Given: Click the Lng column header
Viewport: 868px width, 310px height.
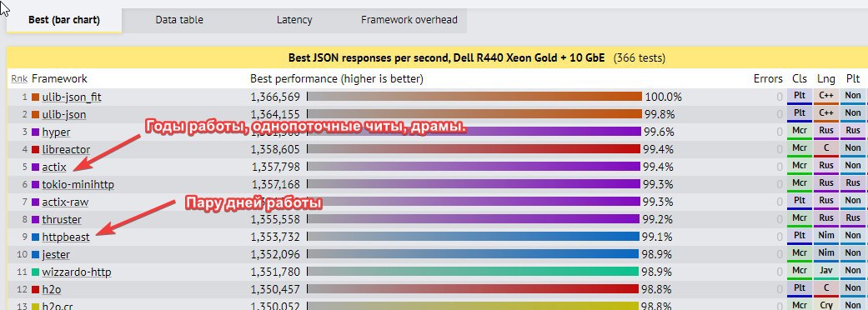Looking at the screenshot, I should click(x=826, y=79).
